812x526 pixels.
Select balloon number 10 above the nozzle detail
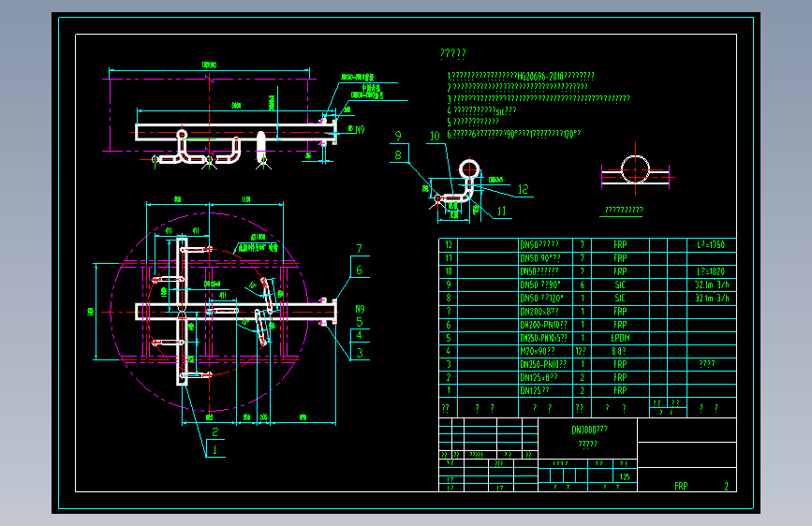coord(435,136)
